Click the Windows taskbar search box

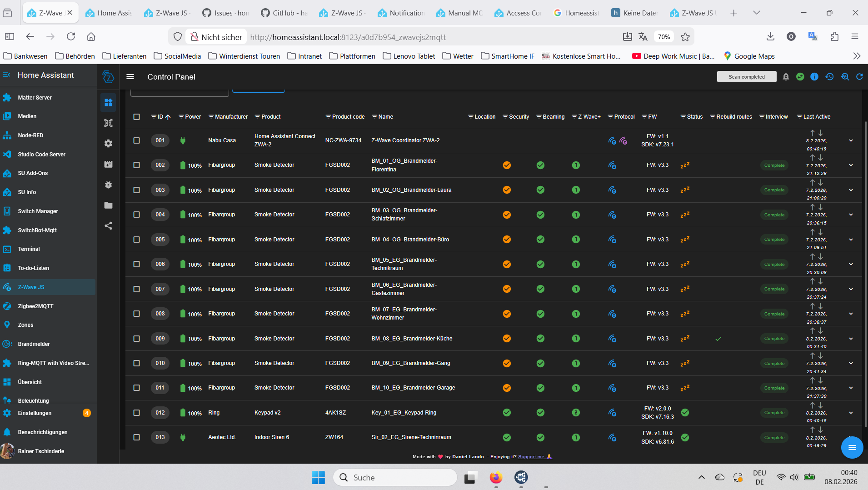(395, 477)
